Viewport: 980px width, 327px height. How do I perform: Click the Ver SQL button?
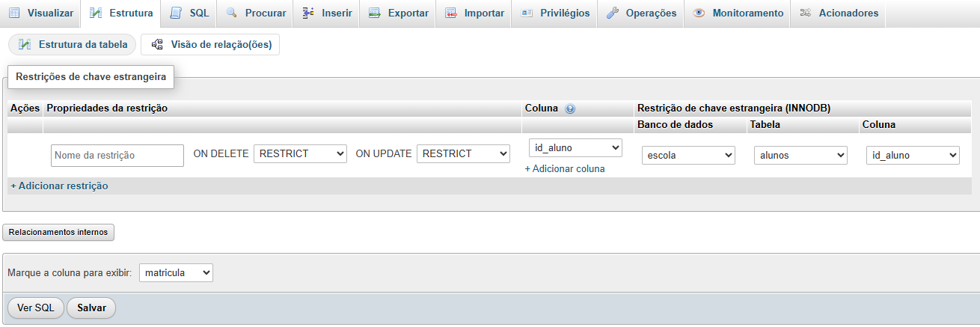pyautogui.click(x=36, y=308)
